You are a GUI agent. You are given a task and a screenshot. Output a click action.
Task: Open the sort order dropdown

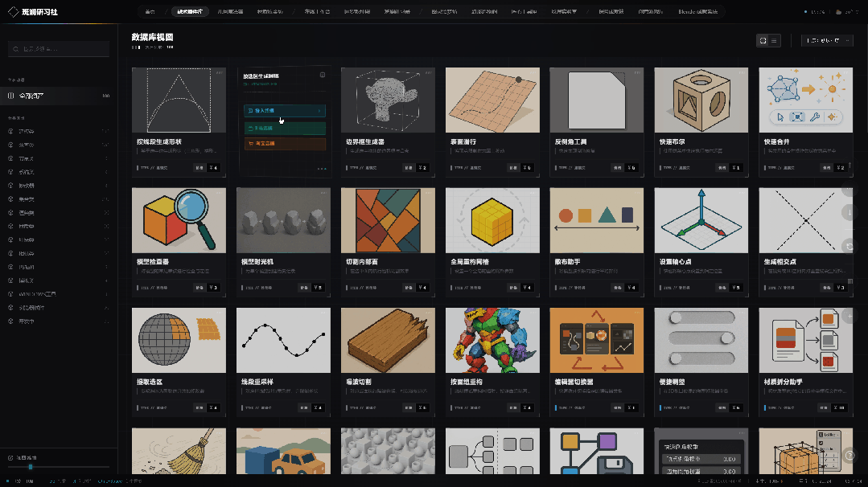(827, 40)
